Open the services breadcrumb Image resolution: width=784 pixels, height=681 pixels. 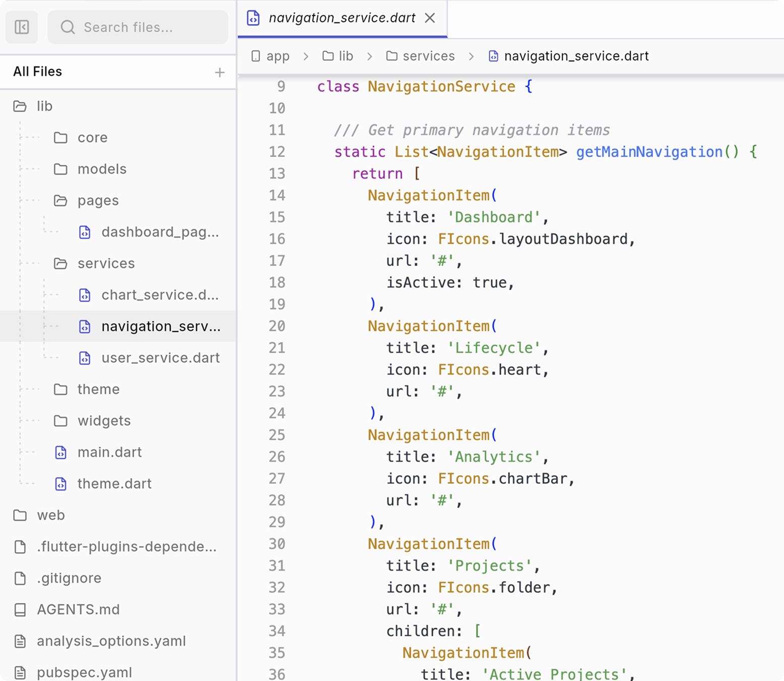click(x=421, y=56)
